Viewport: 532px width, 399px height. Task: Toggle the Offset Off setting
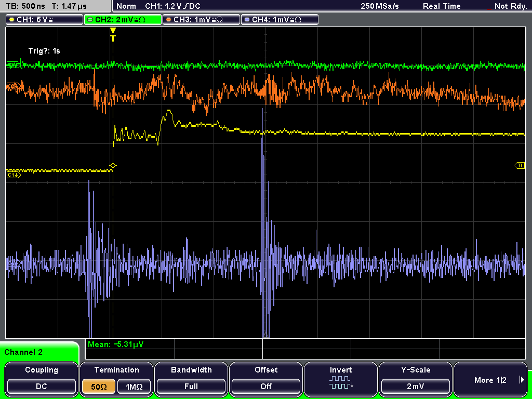pyautogui.click(x=266, y=379)
